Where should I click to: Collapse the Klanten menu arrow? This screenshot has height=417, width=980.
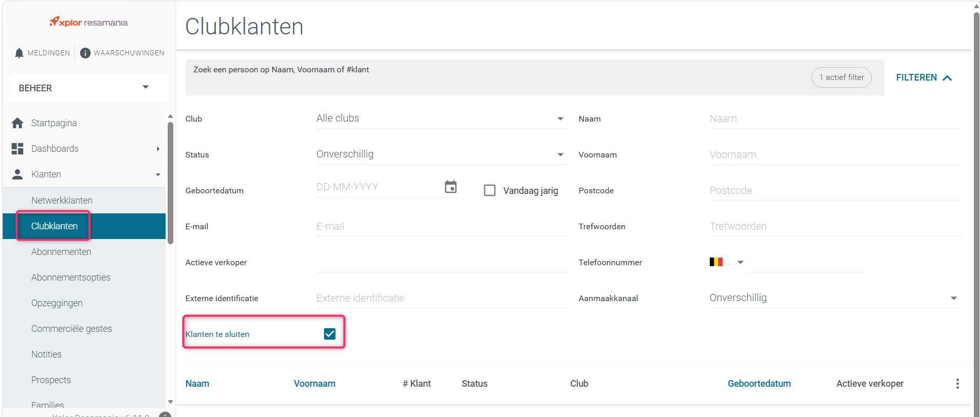[158, 174]
